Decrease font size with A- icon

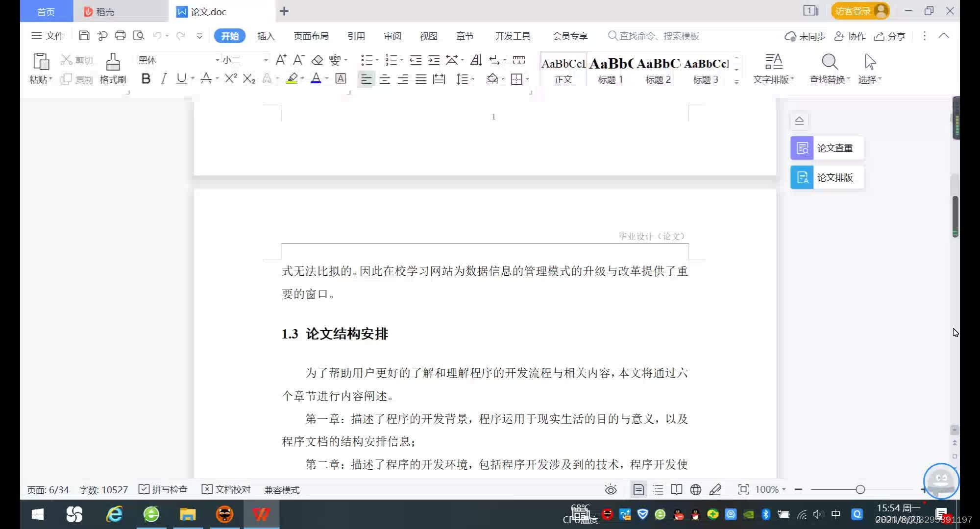[298, 60]
